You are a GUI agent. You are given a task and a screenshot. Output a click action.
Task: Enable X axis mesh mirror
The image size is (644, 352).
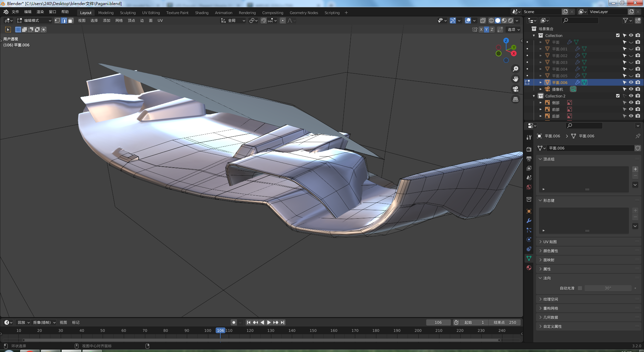(481, 30)
